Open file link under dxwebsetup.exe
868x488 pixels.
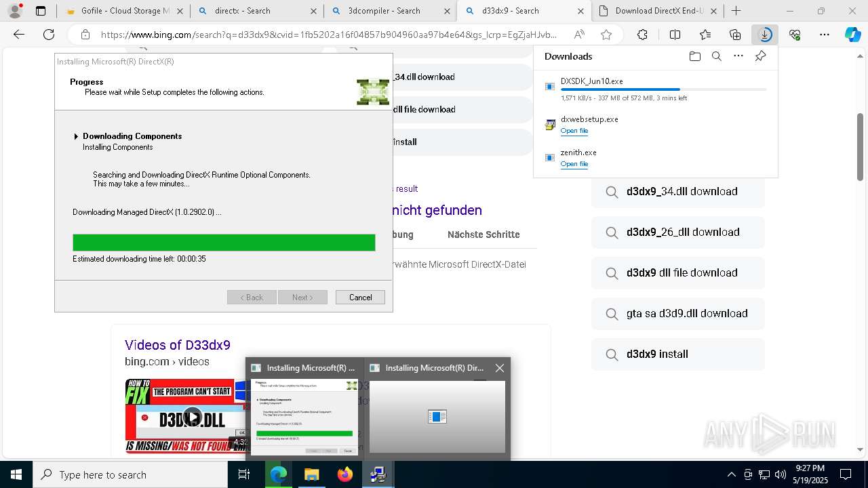coord(574,131)
